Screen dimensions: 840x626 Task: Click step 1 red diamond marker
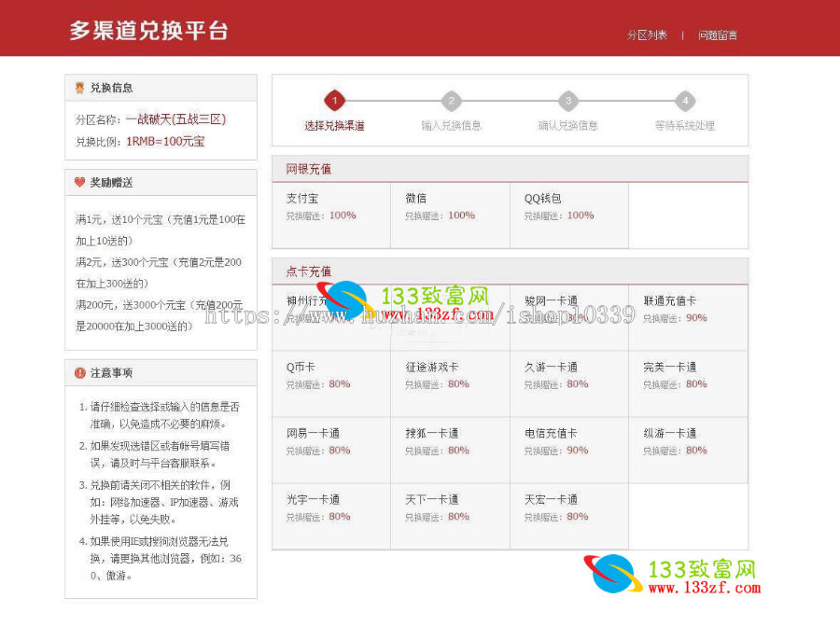point(334,100)
